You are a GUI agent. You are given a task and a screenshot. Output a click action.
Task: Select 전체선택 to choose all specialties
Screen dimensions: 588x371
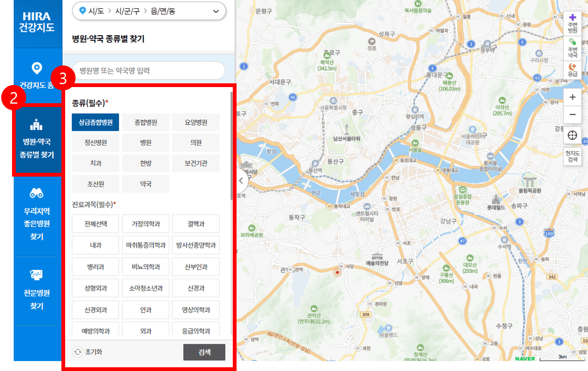pos(95,224)
